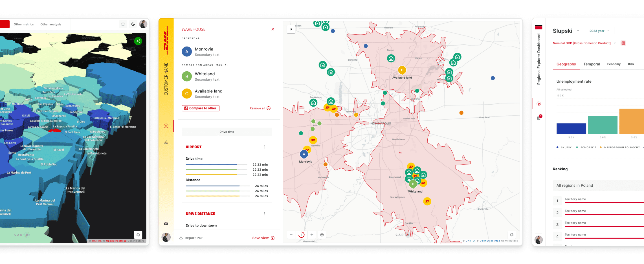
Task: Collapse the warehouse panel with the arrow
Action: [x=291, y=29]
